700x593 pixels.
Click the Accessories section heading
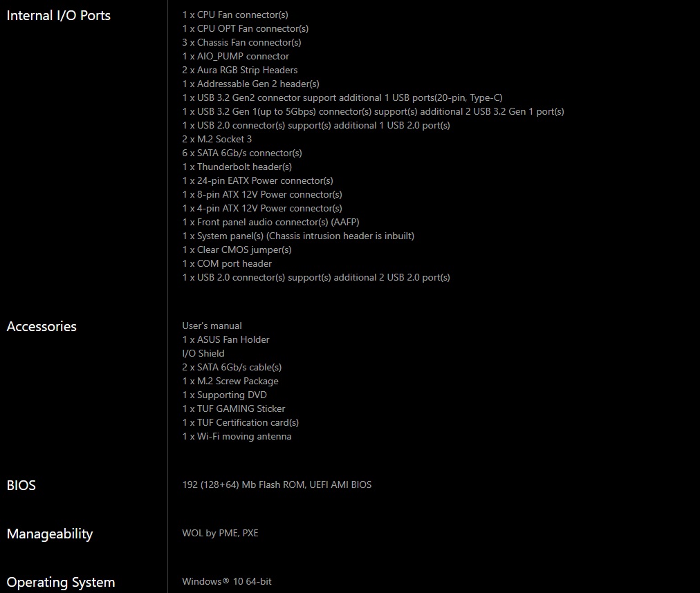[x=42, y=326]
